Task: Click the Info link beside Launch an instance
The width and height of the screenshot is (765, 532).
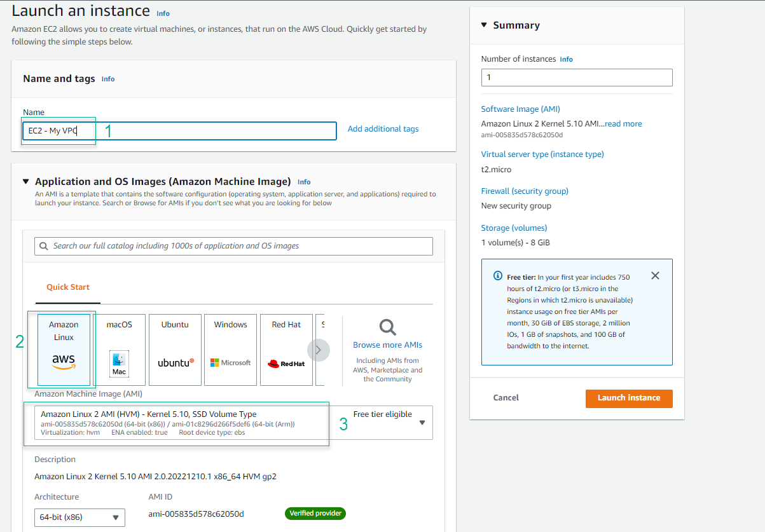Action: coord(163,13)
